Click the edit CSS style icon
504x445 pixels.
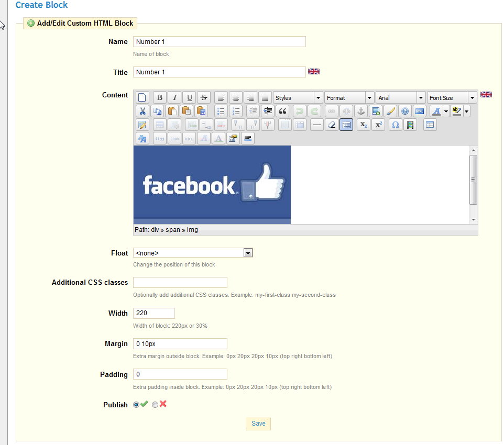[142, 125]
